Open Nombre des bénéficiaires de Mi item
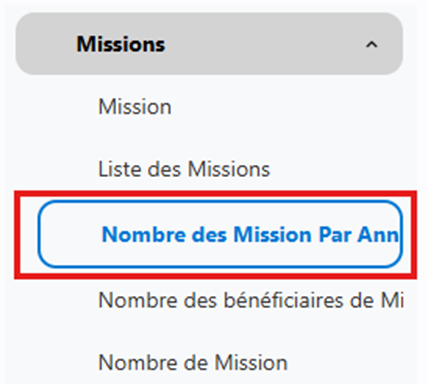428x384 pixels. click(x=251, y=300)
